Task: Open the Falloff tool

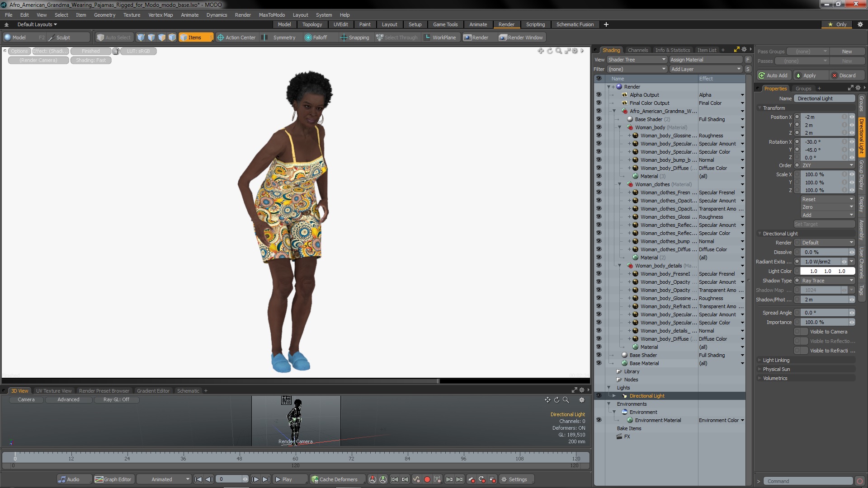Action: click(x=316, y=38)
